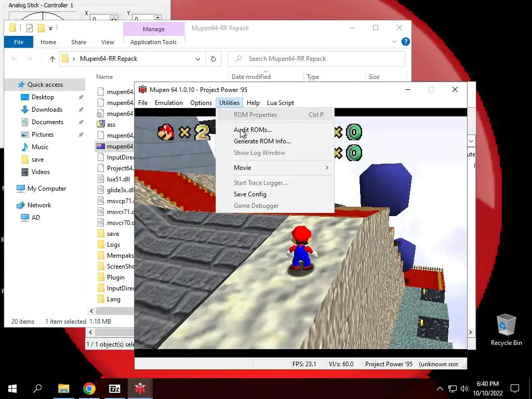The height and width of the screenshot is (399, 532).
Task: Select Network in navigation pane
Action: point(39,205)
